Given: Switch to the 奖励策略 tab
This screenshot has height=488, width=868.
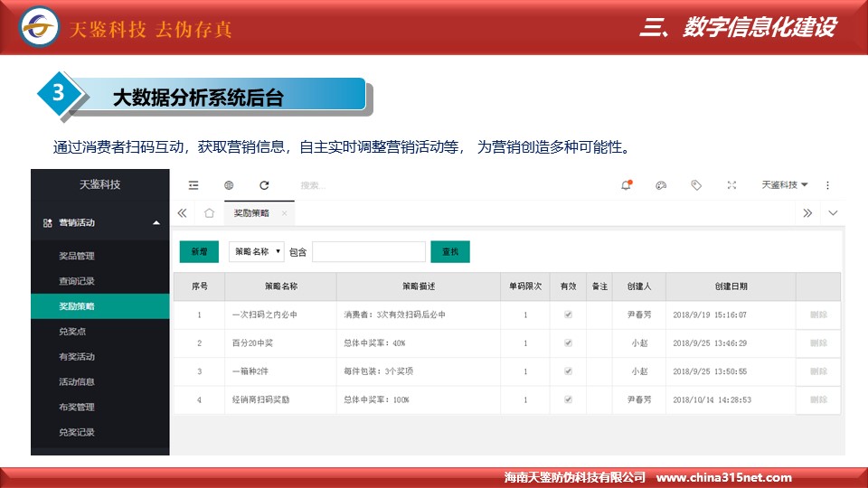Looking at the screenshot, I should [x=252, y=213].
